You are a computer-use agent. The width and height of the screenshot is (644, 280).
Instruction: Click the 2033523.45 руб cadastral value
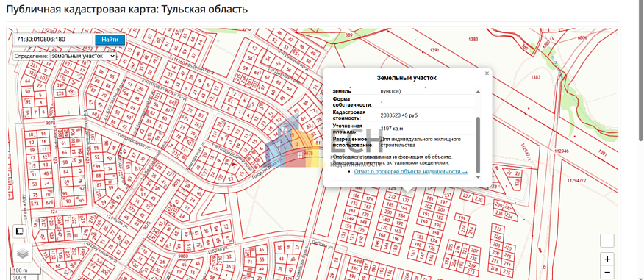[x=399, y=115]
